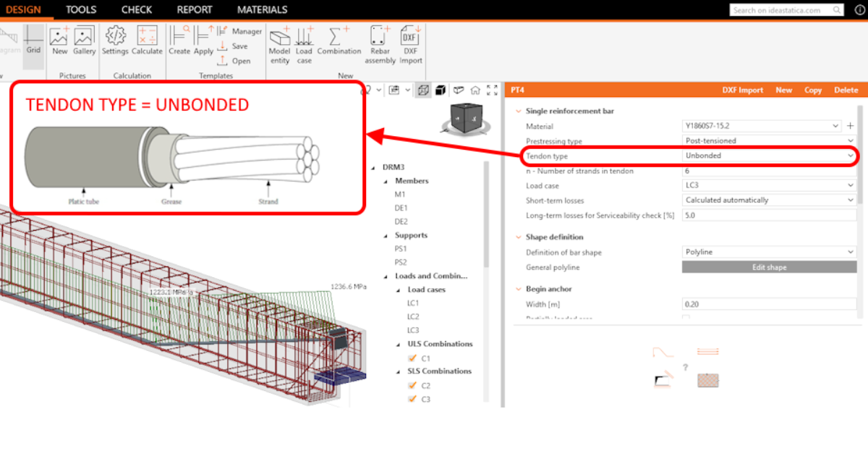Collapse the Begin anchor section
Image resolution: width=868 pixels, height=456 pixels.
pyautogui.click(x=518, y=289)
